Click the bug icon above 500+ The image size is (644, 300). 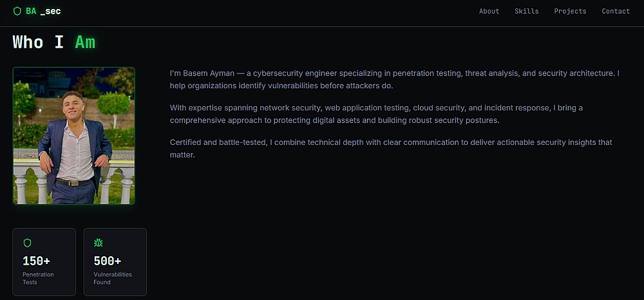pos(98,243)
